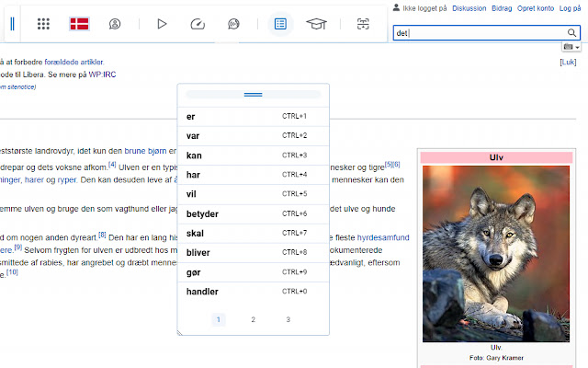Open the WP:IRC link

(102, 75)
